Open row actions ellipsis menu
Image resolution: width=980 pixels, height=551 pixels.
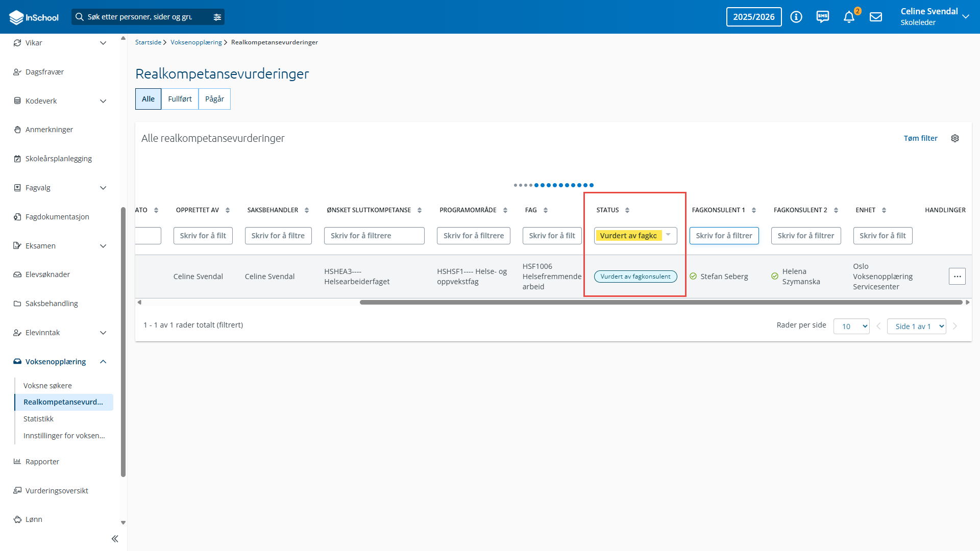pyautogui.click(x=957, y=277)
